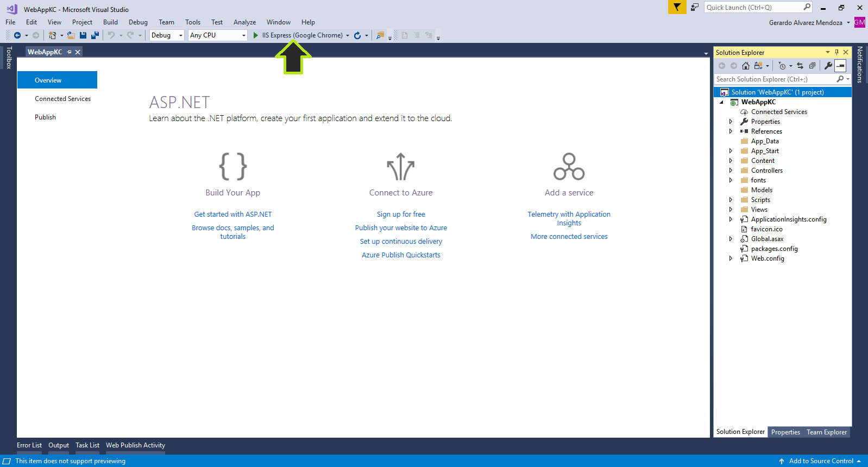868x467 pixels.
Task: Open the account name dropdown arrow
Action: pyautogui.click(x=848, y=23)
